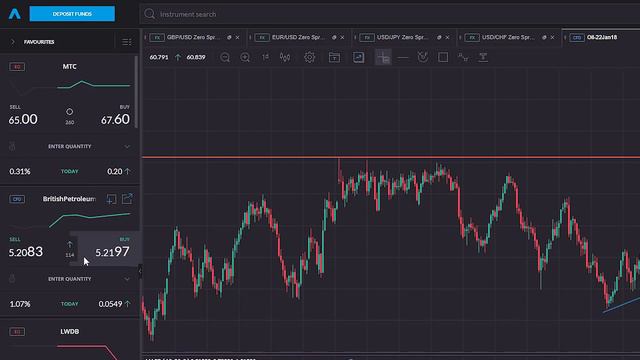The height and width of the screenshot is (360, 640).
Task: Collapse the sidebar using edge handle
Action: tap(140, 271)
